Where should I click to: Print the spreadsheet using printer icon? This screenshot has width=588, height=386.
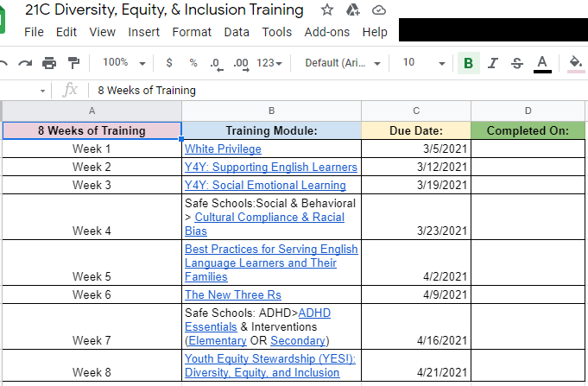click(49, 63)
